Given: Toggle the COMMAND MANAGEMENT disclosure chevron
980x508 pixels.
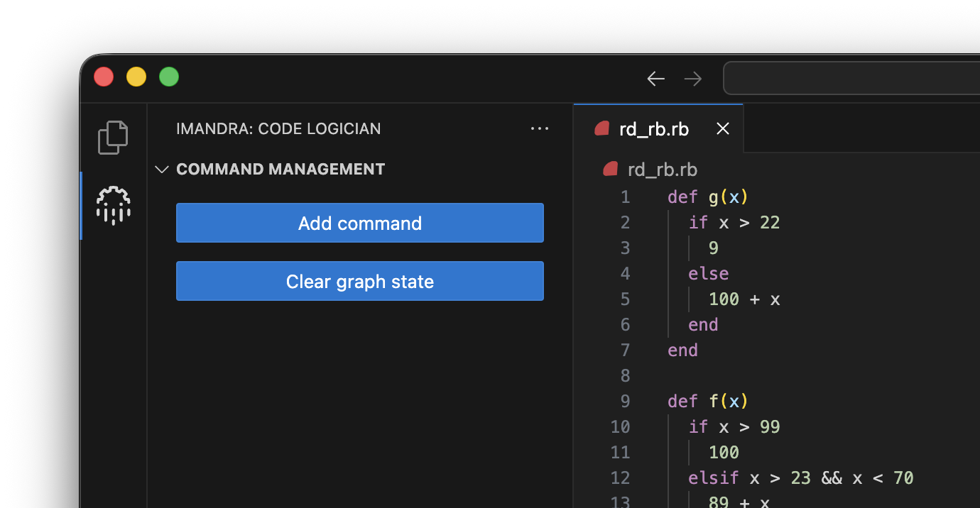Looking at the screenshot, I should 161,169.
